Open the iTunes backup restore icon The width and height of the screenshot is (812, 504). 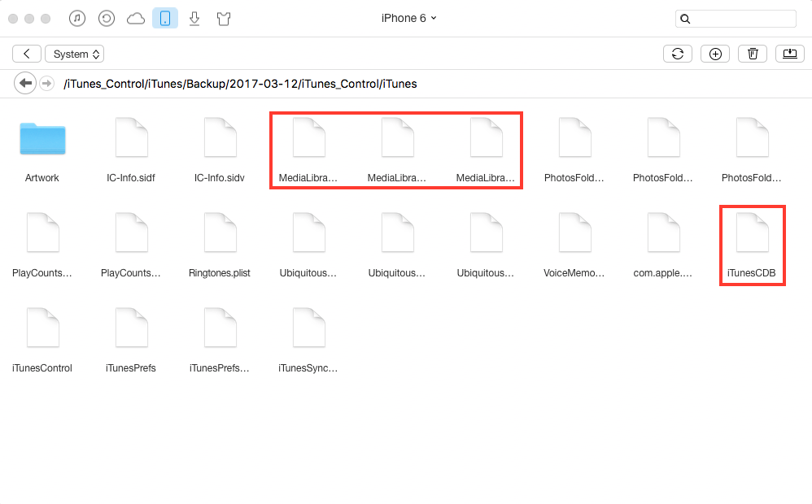[106, 19]
